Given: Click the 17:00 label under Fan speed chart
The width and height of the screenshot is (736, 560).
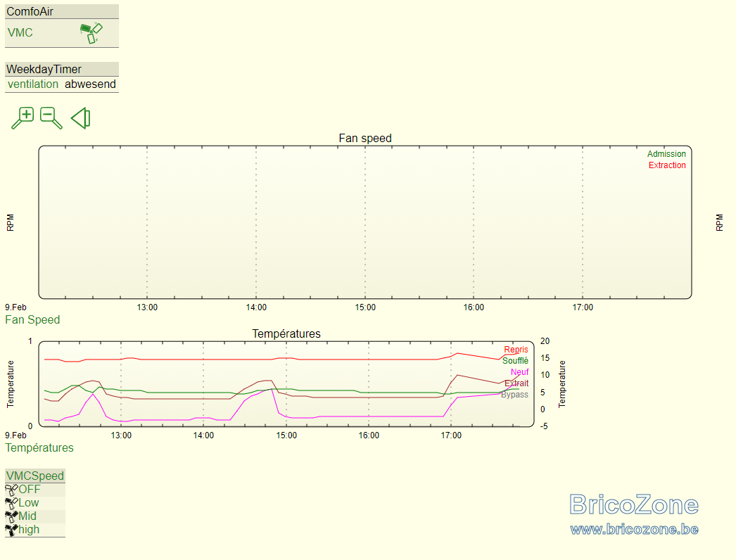Looking at the screenshot, I should click(x=583, y=307).
